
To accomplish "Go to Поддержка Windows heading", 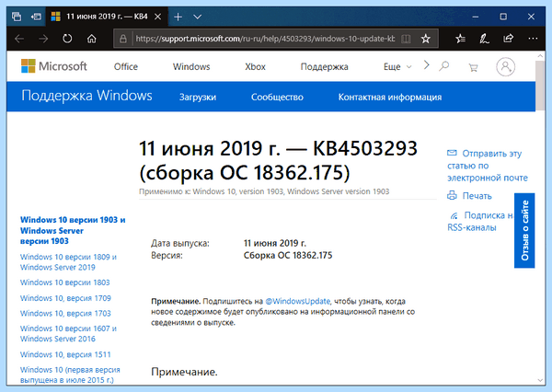I will click(x=86, y=96).
